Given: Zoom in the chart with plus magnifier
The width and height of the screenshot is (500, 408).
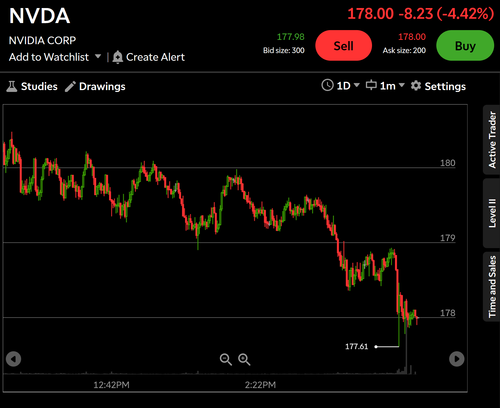Looking at the screenshot, I should tap(244, 359).
